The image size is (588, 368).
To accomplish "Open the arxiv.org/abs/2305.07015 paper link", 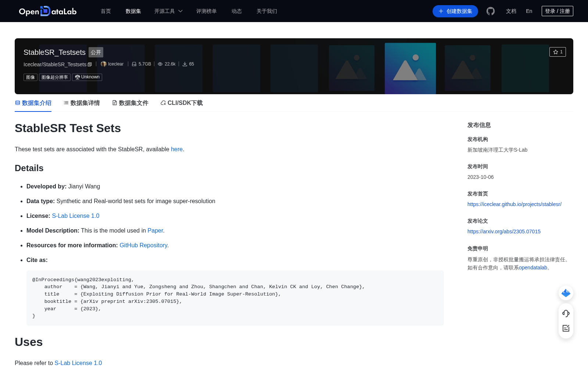I will point(504,231).
